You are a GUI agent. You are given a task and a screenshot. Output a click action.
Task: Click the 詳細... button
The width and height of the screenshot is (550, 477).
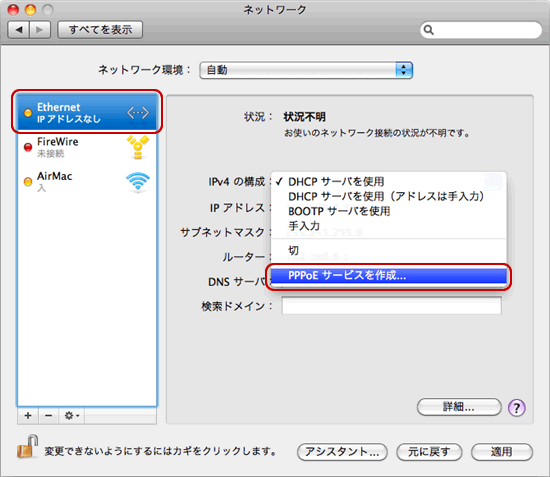pos(459,407)
